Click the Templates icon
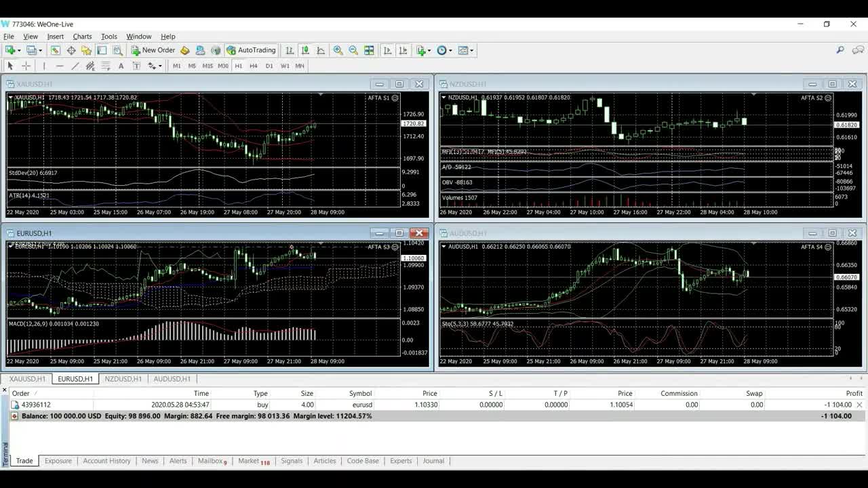The width and height of the screenshot is (868, 488). 463,50
